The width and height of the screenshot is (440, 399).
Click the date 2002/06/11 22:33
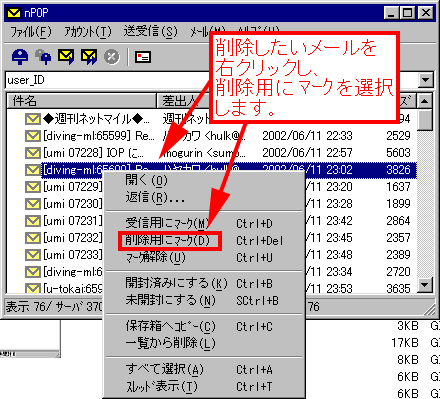pos(307,136)
